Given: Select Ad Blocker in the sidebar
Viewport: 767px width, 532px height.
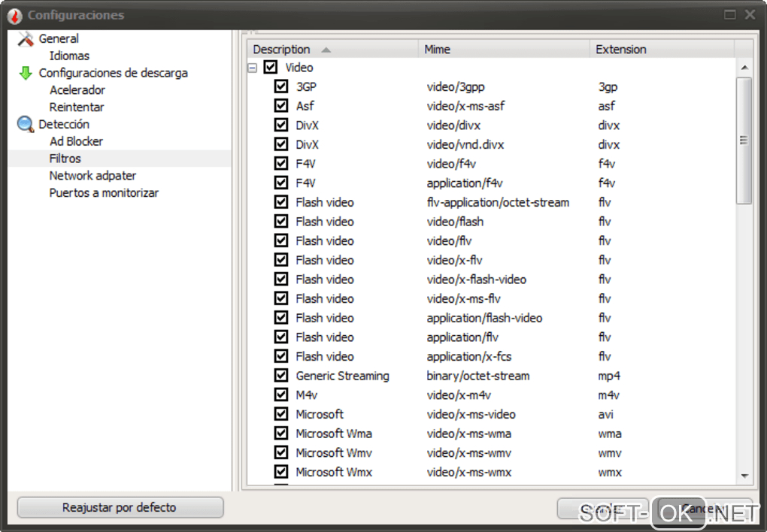Looking at the screenshot, I should pyautogui.click(x=76, y=141).
